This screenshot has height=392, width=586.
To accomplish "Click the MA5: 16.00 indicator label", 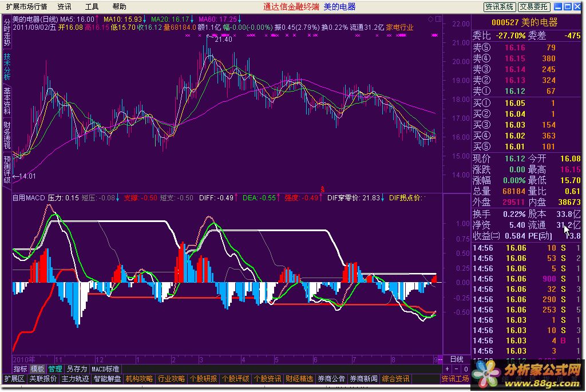I will 77,19.
